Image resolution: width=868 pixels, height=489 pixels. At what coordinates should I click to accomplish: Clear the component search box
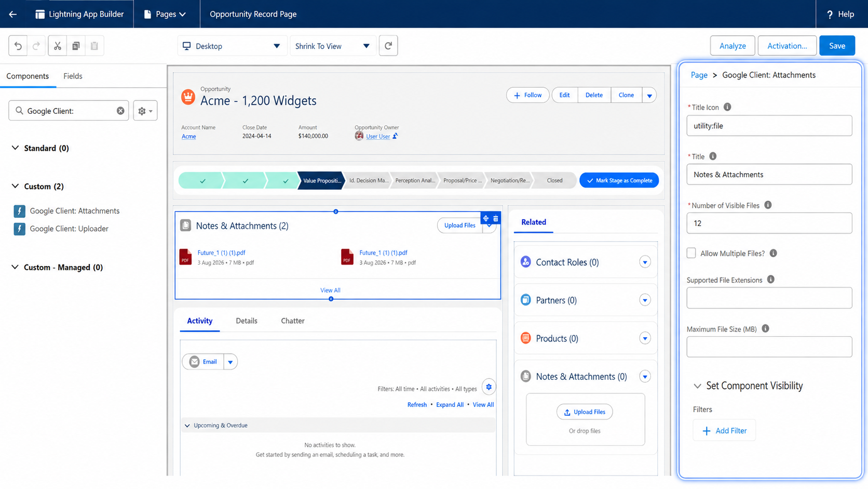120,111
